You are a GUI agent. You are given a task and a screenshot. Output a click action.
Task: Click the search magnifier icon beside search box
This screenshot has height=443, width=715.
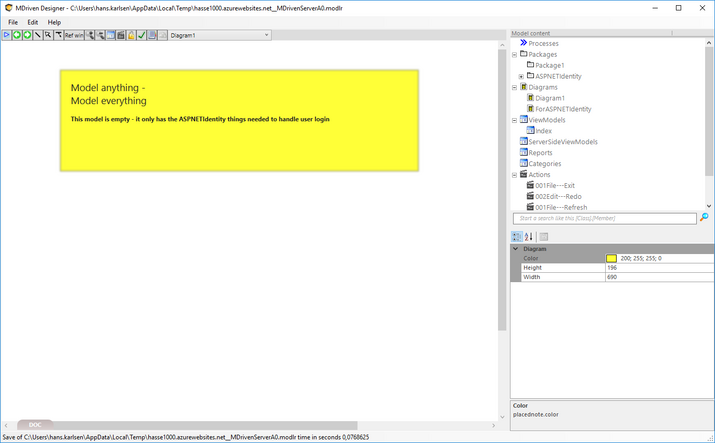pyautogui.click(x=704, y=217)
